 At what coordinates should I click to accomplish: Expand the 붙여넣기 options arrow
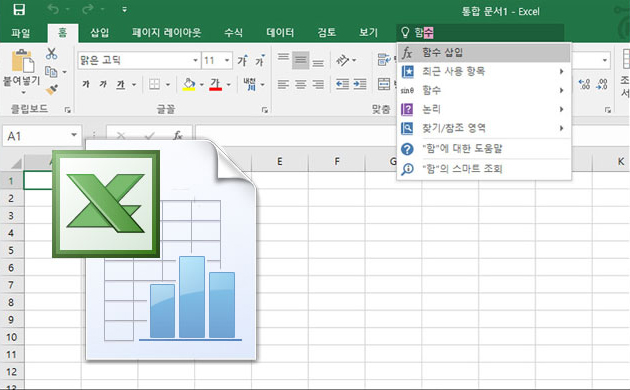point(22,92)
